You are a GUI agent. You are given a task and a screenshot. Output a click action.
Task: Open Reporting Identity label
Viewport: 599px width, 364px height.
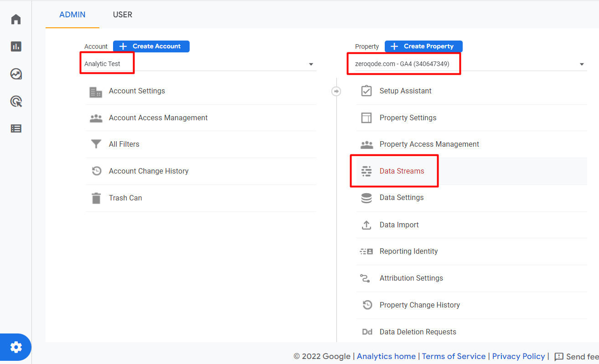pos(408,251)
